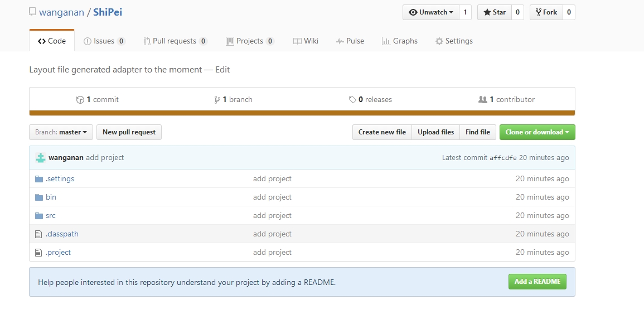Click the repository description text

pos(115,69)
